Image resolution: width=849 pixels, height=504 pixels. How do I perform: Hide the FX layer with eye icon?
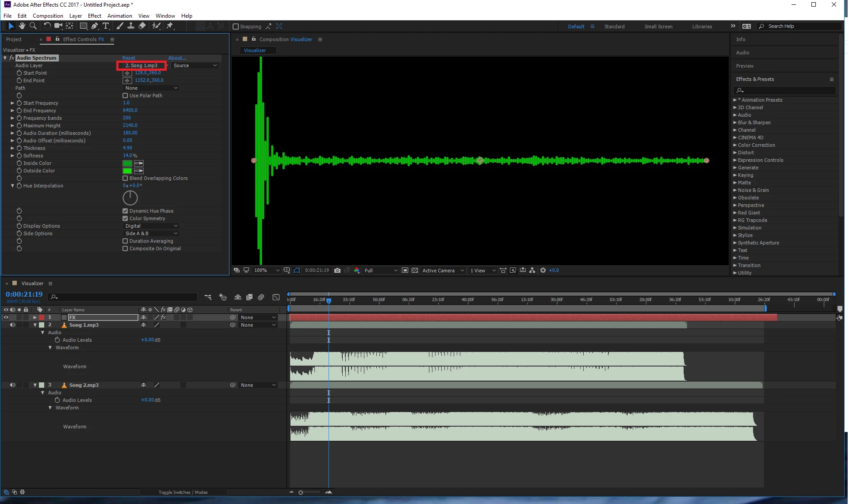point(6,317)
